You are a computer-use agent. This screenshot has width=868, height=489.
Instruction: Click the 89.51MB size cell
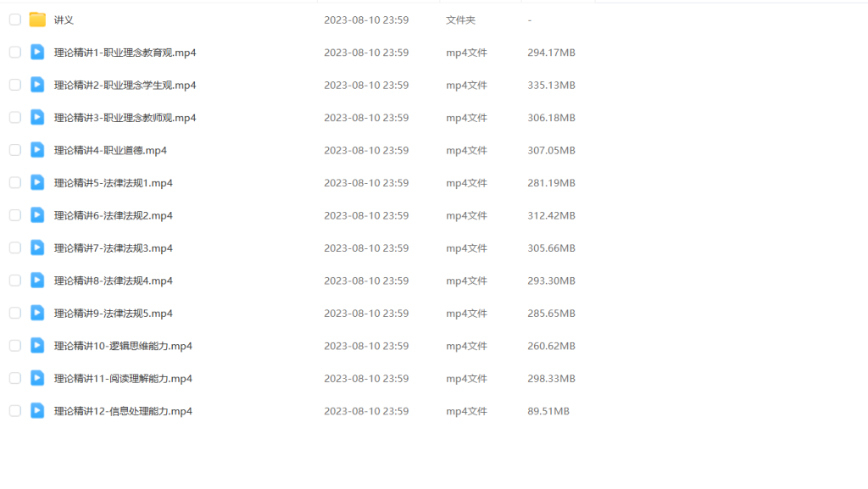548,412
